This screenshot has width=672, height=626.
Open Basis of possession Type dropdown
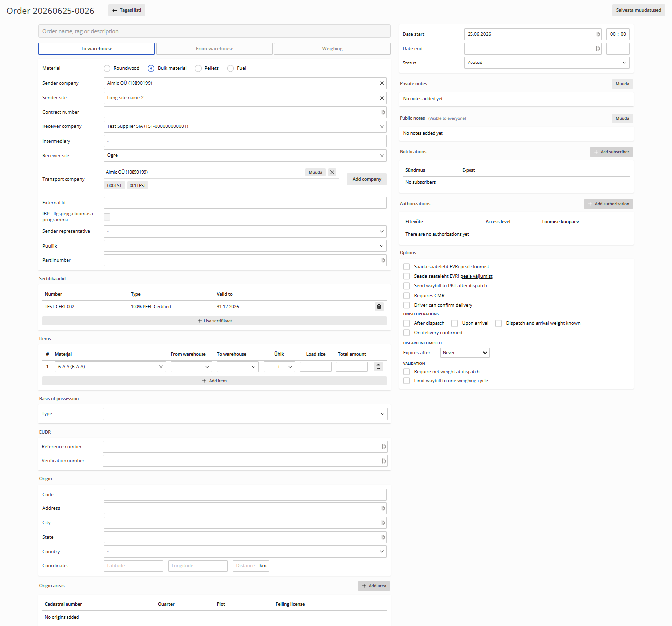[x=245, y=414]
